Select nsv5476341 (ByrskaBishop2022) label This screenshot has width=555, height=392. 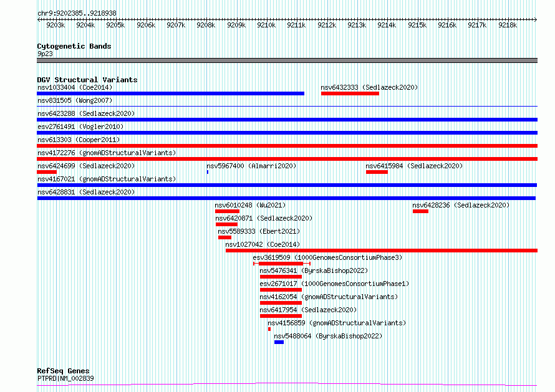point(314,270)
